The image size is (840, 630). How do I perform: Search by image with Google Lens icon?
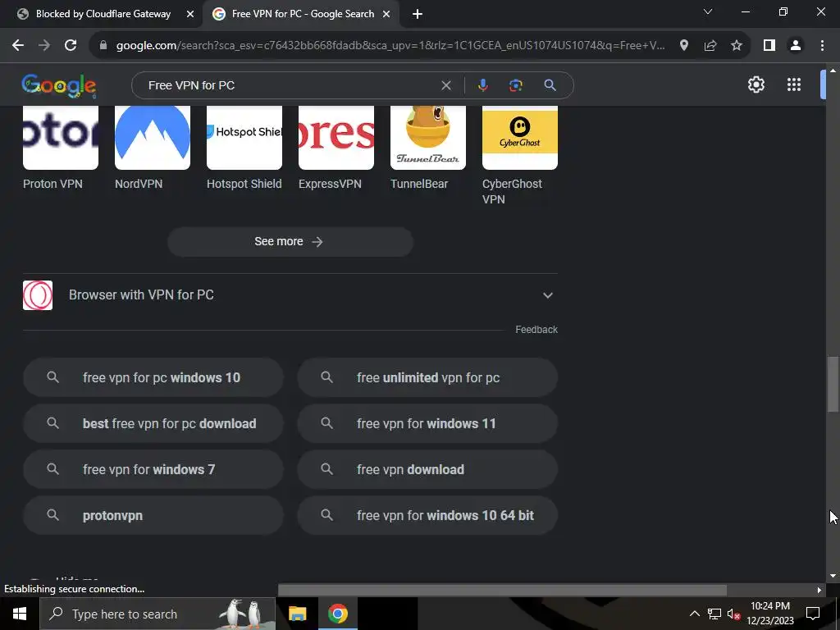[x=515, y=85]
